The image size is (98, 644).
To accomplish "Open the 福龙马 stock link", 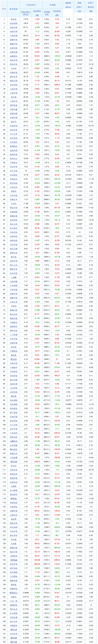I will (x=14, y=121).
